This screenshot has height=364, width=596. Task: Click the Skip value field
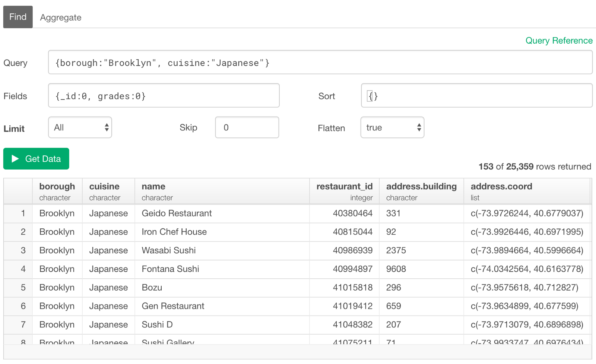[247, 127]
